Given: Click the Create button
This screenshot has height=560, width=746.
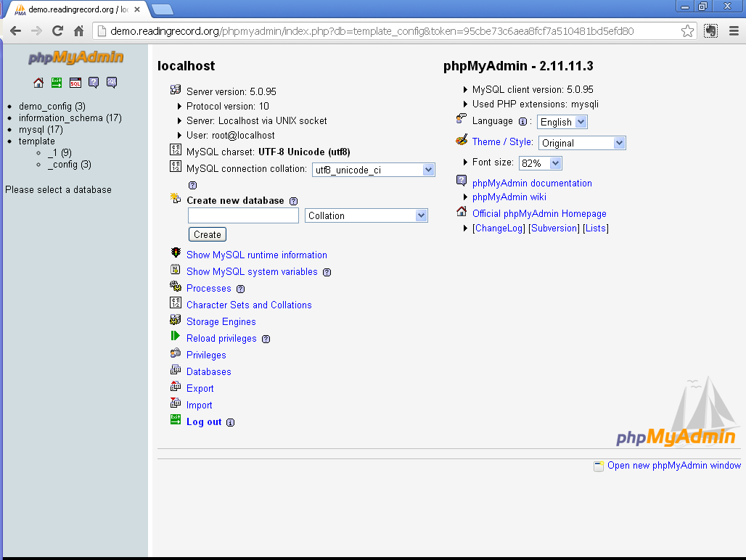Looking at the screenshot, I should pyautogui.click(x=208, y=235).
